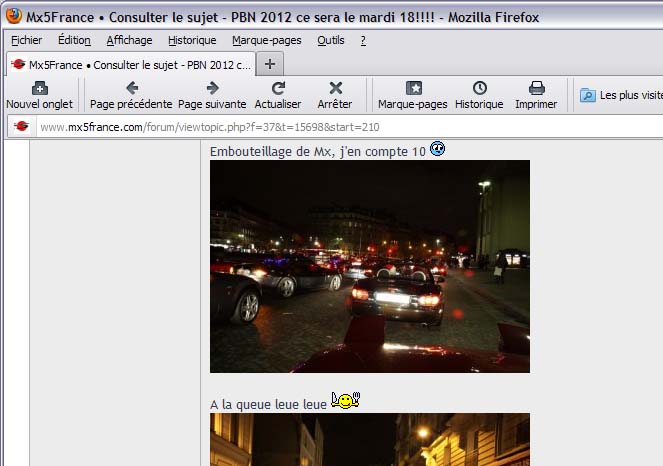The height and width of the screenshot is (466, 663).
Task: Click the Firefox logo in title bar
Action: pyautogui.click(x=14, y=16)
